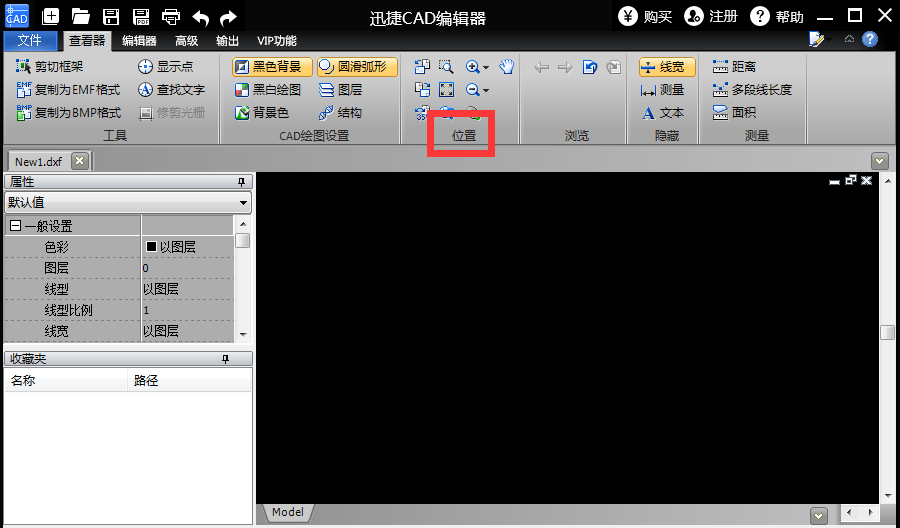Toggle 黑白绘图 black-white drawing

268,90
